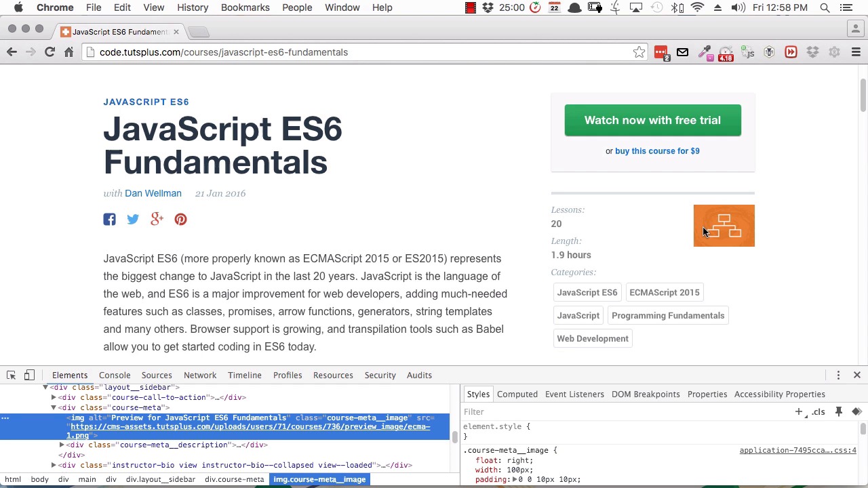Viewport: 868px width, 488px height.
Task: Expand the instructor-bio div node
Action: click(x=54, y=465)
